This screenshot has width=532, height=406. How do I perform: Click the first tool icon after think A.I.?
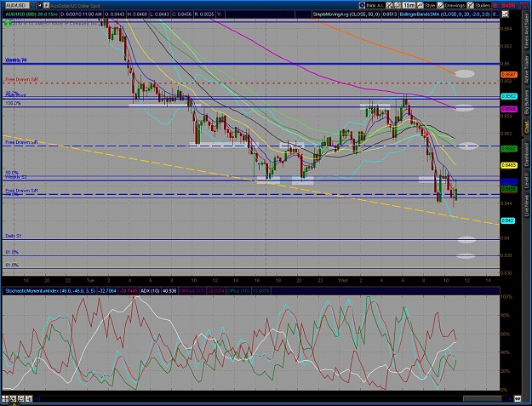click(x=390, y=5)
